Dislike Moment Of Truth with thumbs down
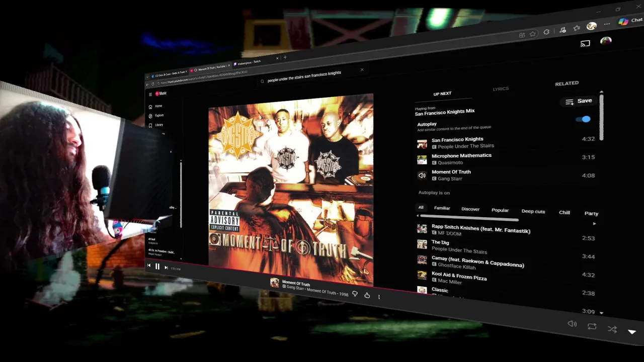 pyautogui.click(x=355, y=294)
